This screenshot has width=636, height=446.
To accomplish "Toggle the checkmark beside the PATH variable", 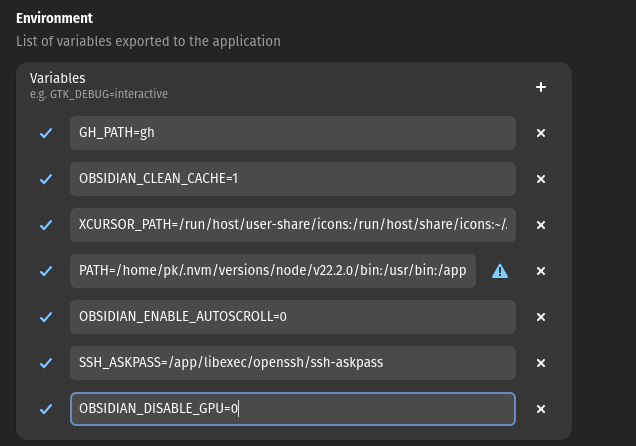I will click(x=46, y=271).
